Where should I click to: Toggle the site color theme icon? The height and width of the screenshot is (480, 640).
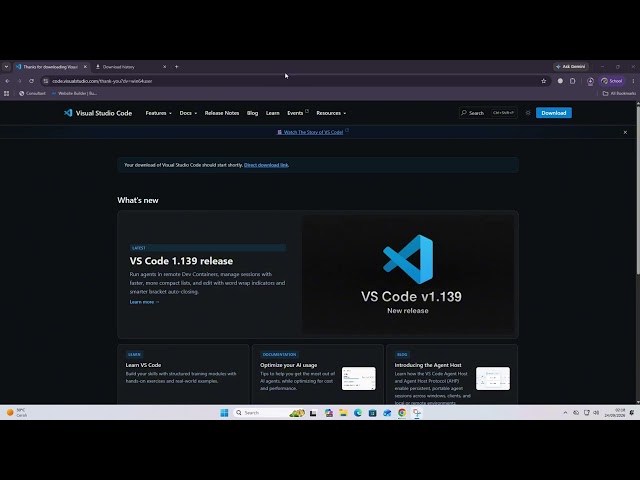coord(528,113)
